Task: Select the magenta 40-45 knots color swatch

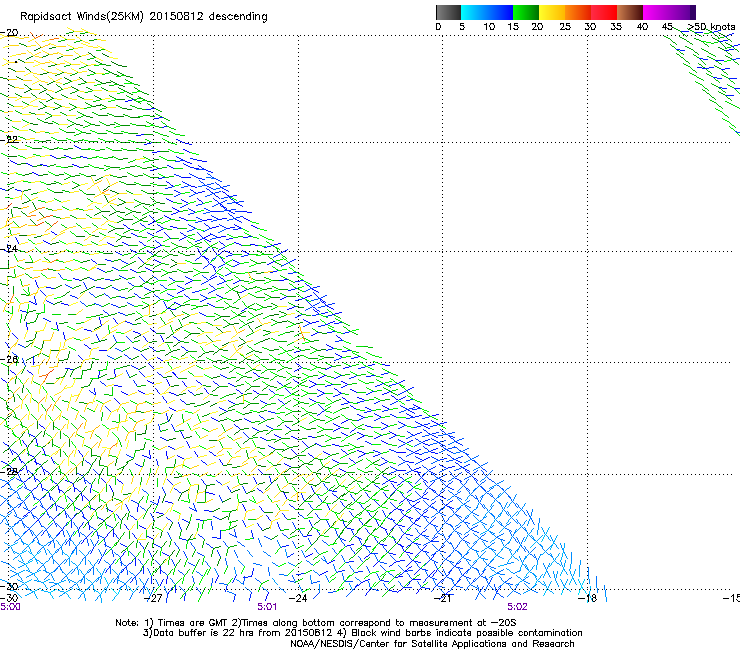Action: point(656,12)
